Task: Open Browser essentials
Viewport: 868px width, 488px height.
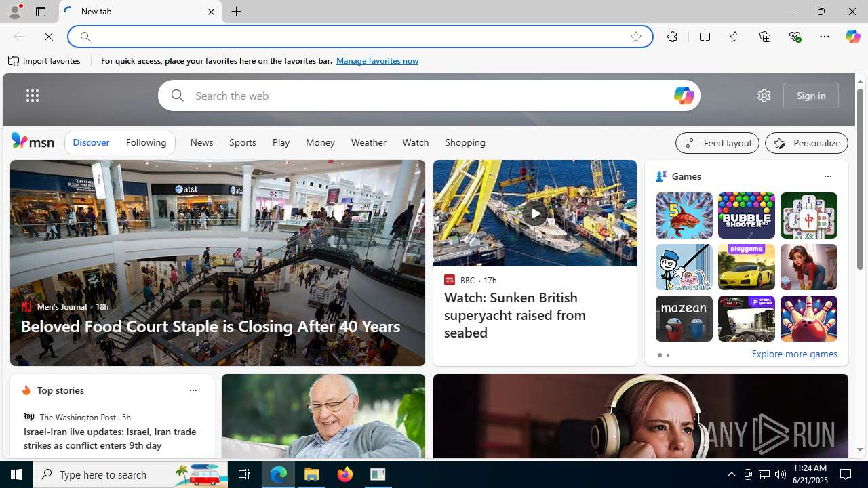Action: tap(795, 37)
